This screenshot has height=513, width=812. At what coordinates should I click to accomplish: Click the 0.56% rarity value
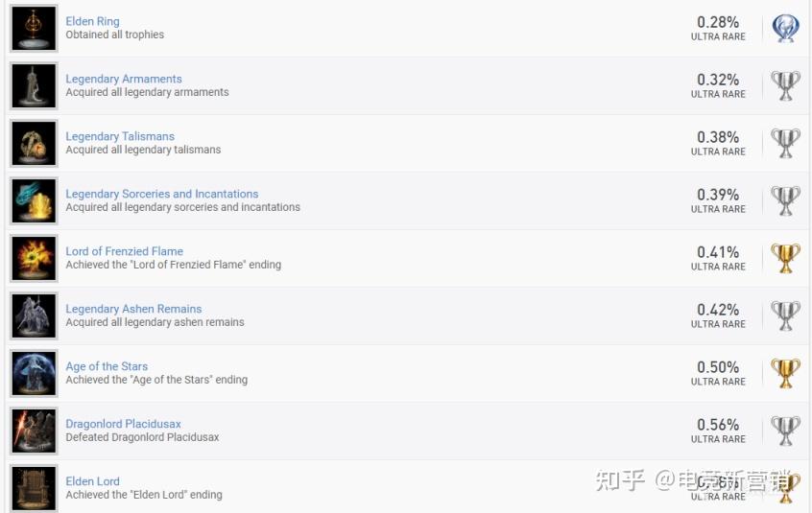[x=718, y=425]
